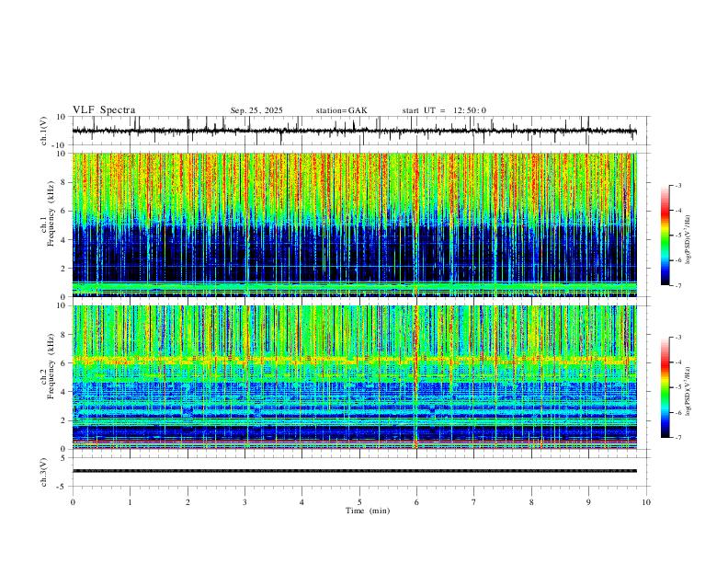Click the '-7' tick on ch.2 colorbar
This screenshot has width=728, height=563.
coord(677,438)
